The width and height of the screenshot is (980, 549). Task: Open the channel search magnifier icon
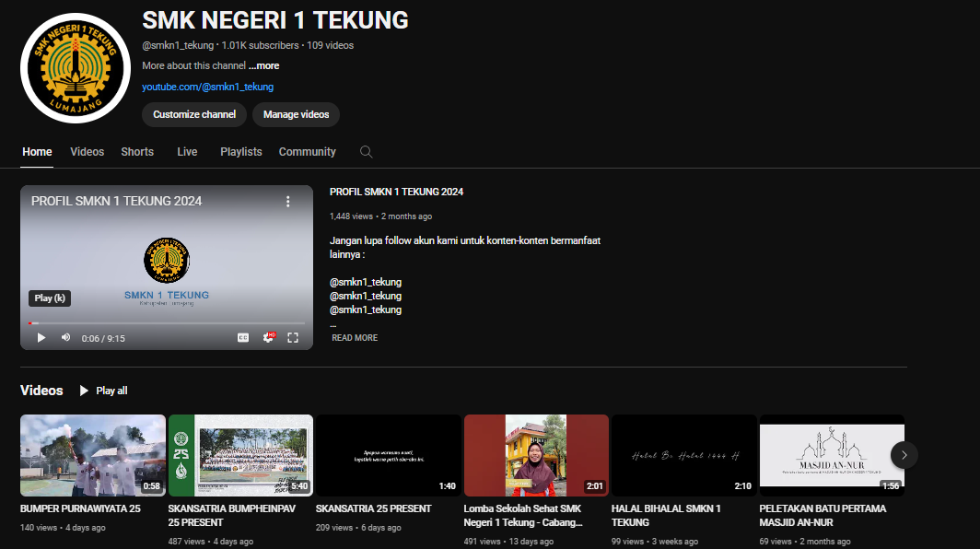(x=367, y=152)
